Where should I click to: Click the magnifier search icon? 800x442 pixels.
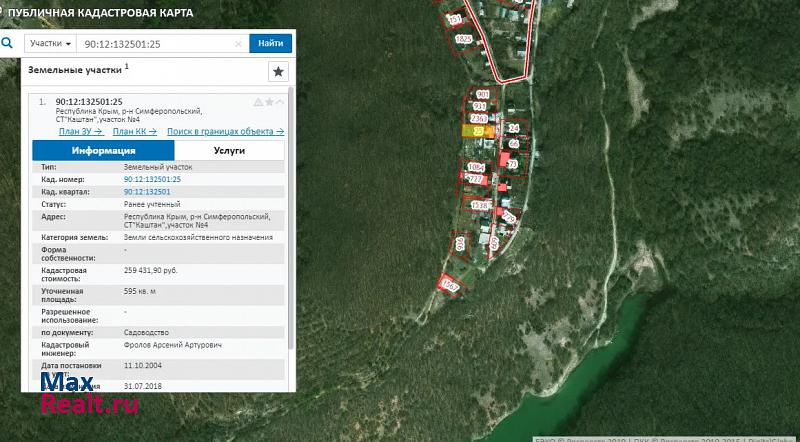(9, 43)
